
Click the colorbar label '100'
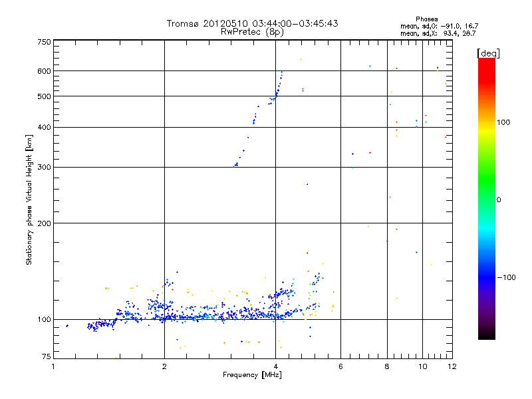click(x=503, y=122)
